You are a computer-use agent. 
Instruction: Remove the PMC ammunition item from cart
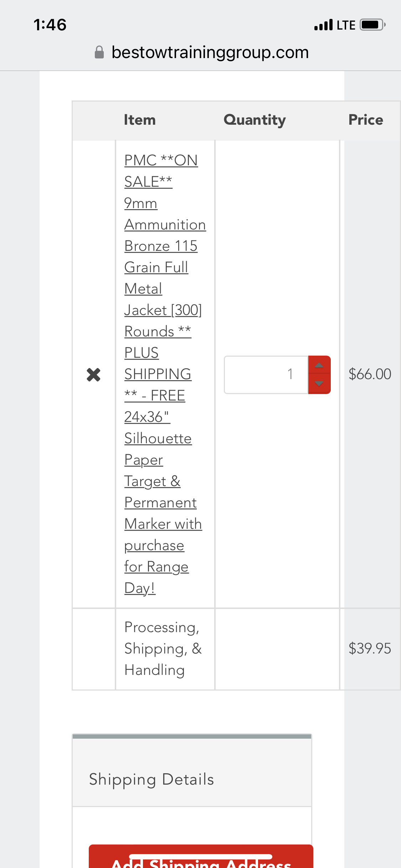click(93, 374)
